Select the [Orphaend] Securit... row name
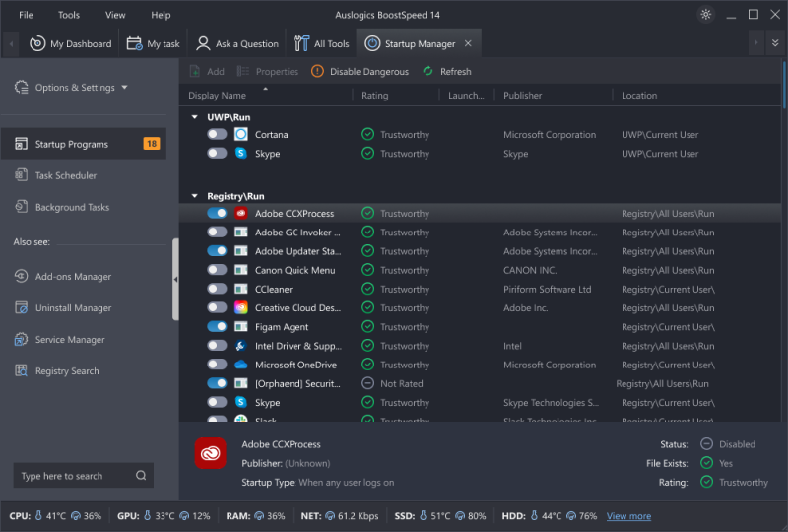This screenshot has width=788, height=532. pos(297,383)
